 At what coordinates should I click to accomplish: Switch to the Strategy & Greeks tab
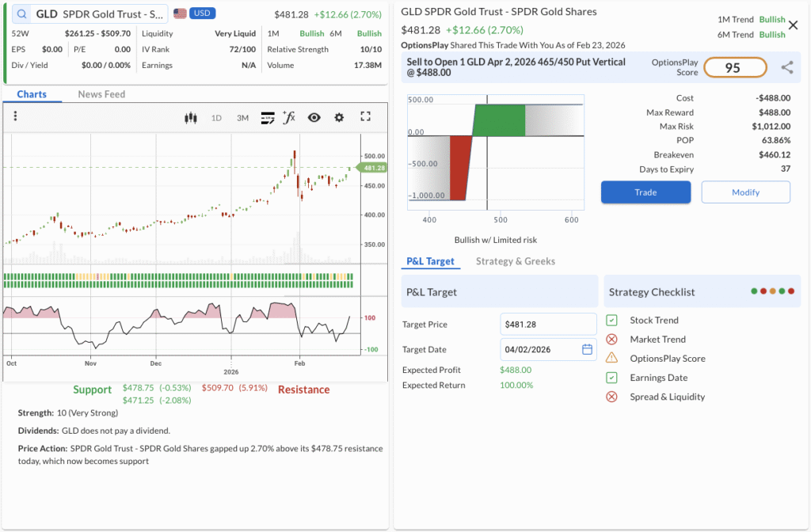pos(515,261)
